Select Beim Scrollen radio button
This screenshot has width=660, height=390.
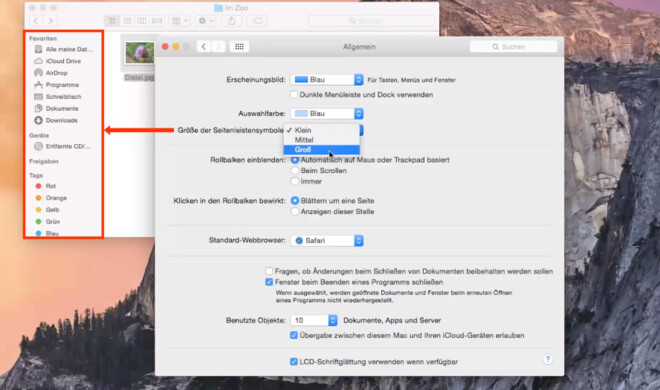[x=295, y=170]
